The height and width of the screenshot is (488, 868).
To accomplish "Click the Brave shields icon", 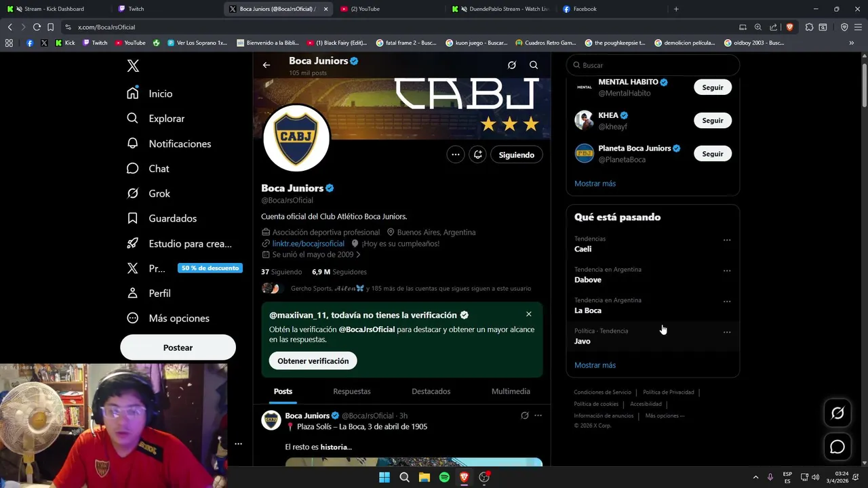I will click(789, 27).
